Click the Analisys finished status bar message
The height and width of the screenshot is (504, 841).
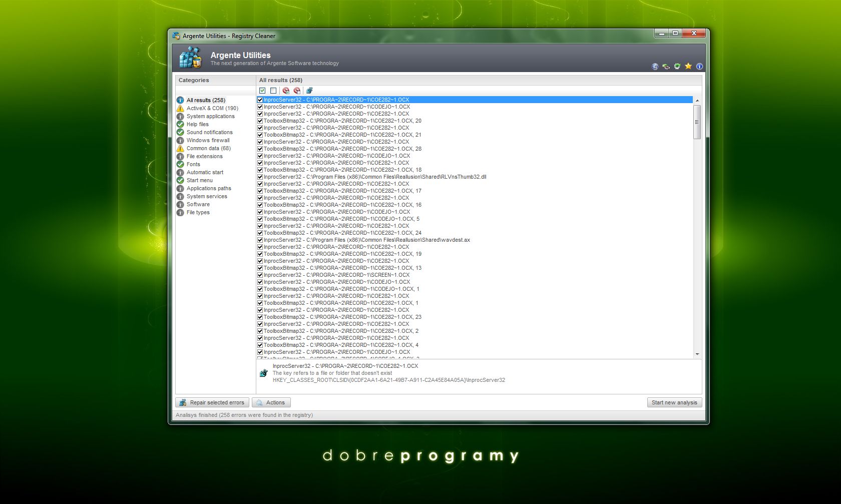coord(244,415)
